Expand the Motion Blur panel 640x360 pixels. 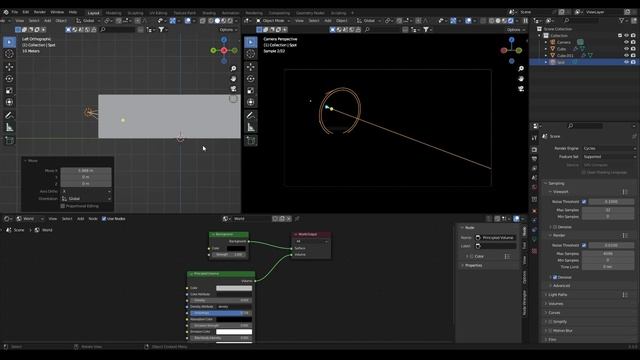click(x=562, y=331)
